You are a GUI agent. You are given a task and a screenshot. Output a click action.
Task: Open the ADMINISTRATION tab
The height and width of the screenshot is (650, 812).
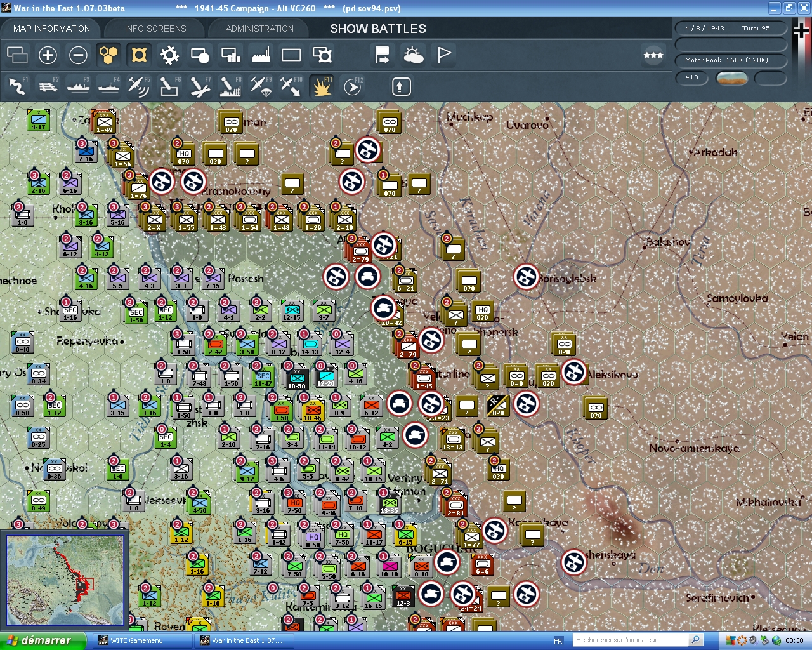(x=259, y=29)
